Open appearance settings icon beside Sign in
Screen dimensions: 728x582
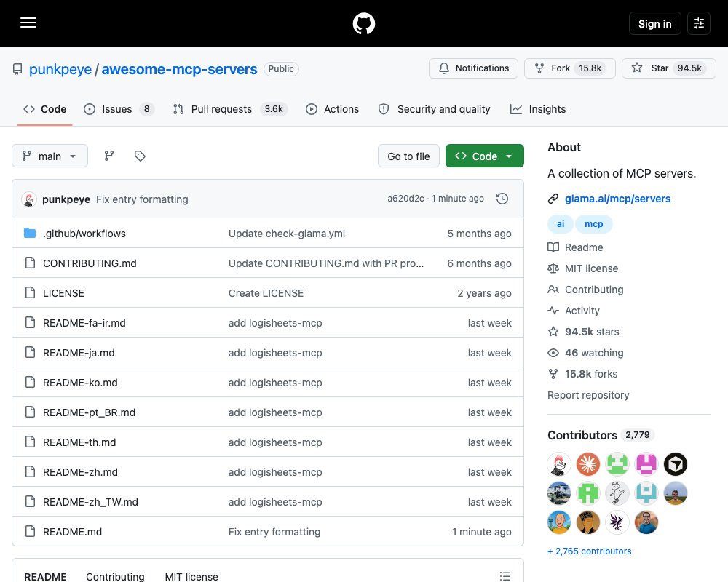coord(698,23)
